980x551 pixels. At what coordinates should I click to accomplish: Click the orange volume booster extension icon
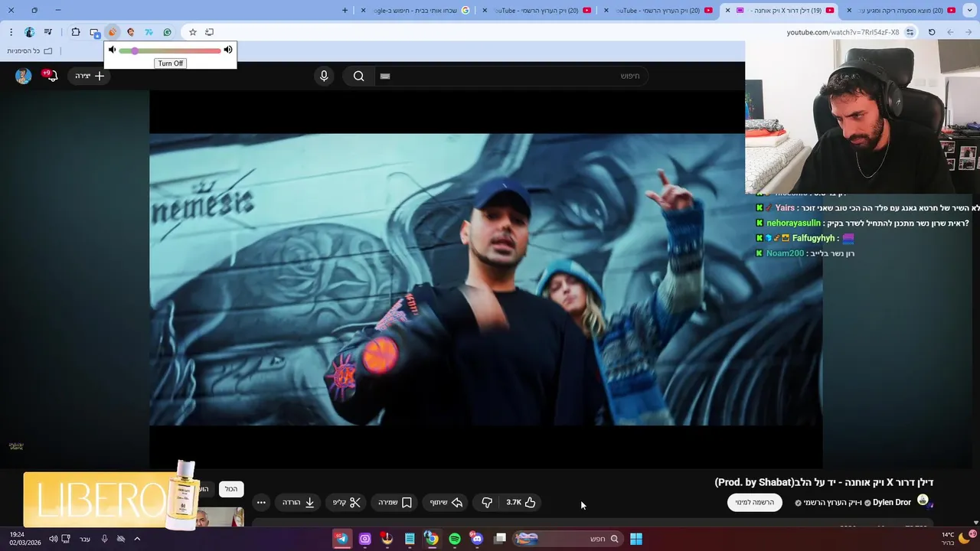click(113, 32)
